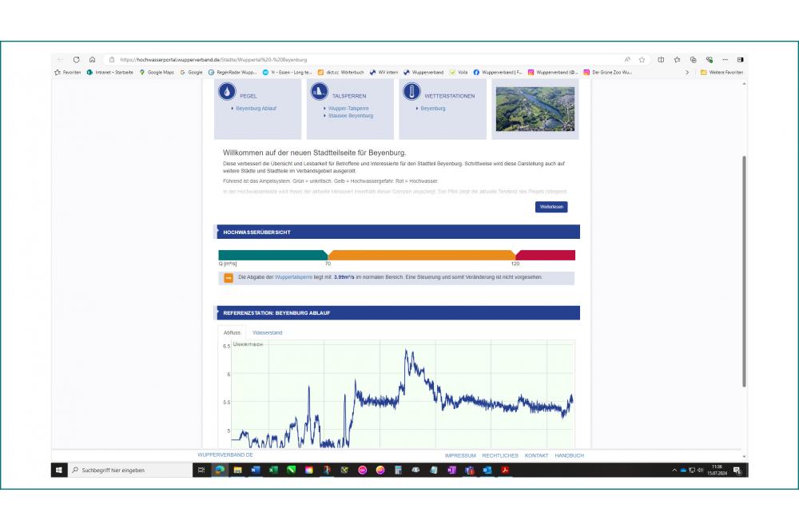Reload the page with the refresh icon

76,58
